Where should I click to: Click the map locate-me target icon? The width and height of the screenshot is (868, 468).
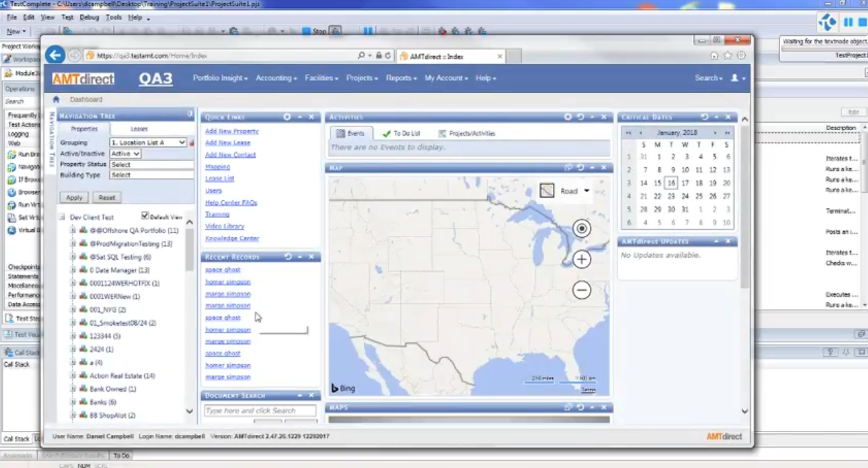(581, 229)
